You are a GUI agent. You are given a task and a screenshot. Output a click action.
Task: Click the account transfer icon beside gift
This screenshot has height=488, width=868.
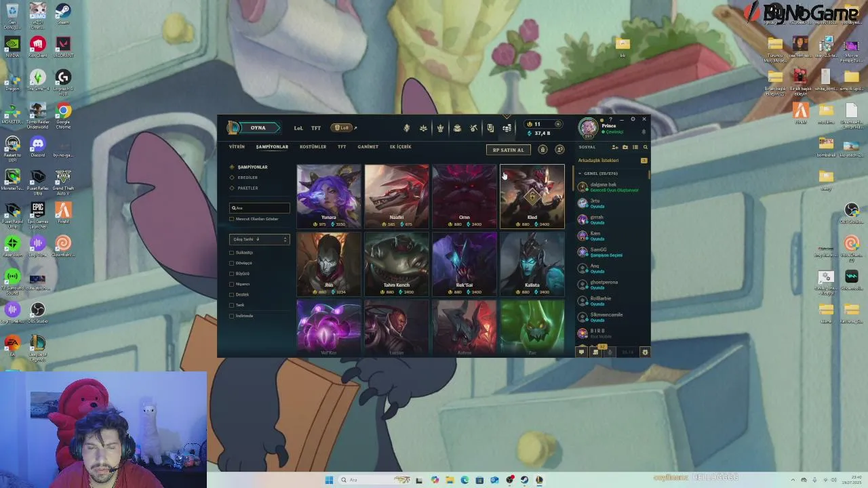[559, 150]
